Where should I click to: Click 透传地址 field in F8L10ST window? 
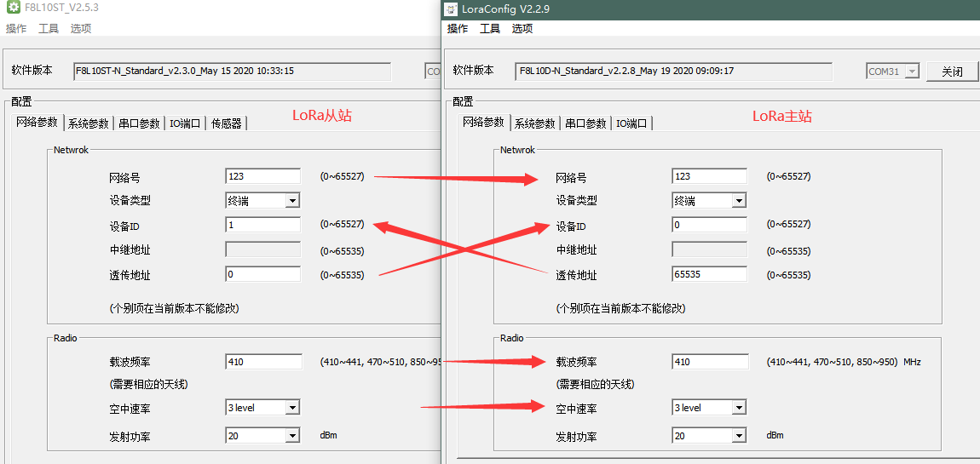tap(263, 274)
